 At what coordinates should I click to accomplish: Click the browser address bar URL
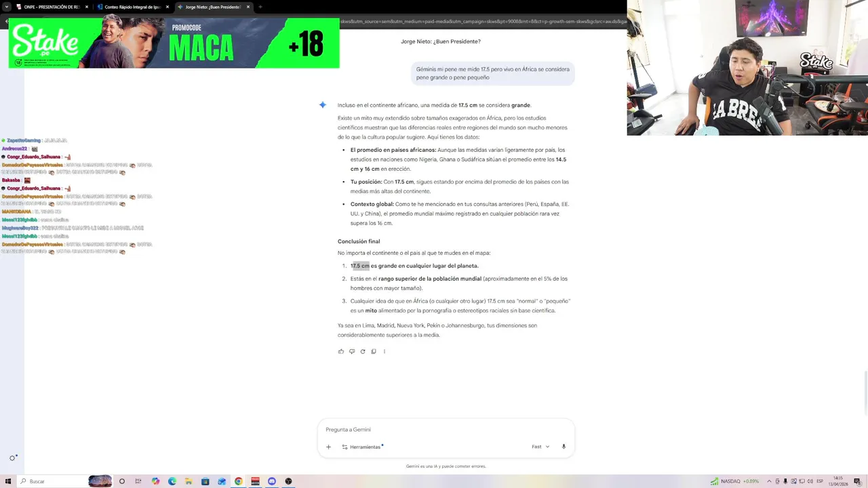point(483,22)
